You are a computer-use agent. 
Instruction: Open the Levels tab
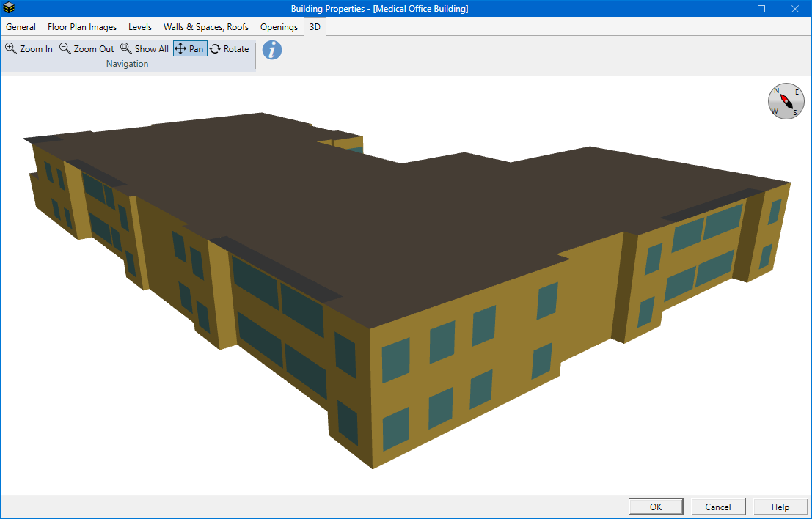140,27
